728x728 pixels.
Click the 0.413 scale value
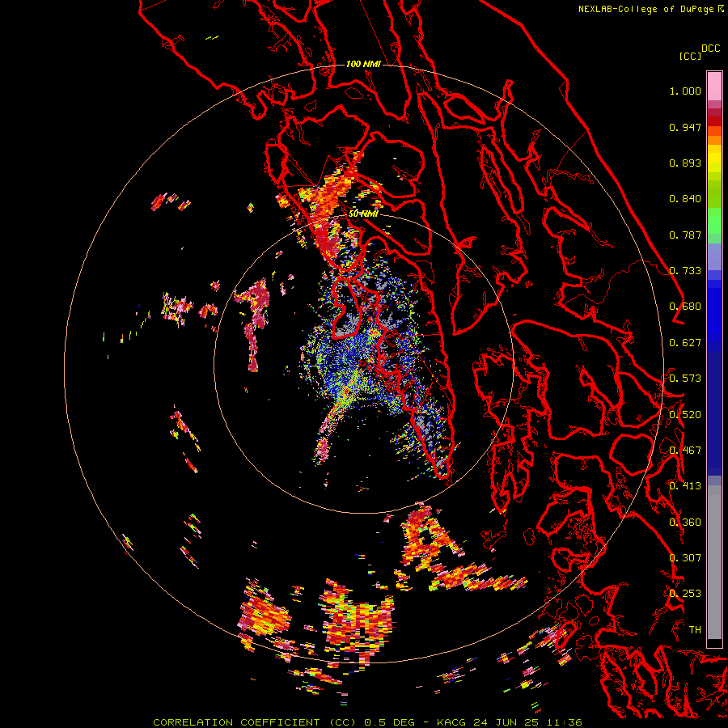coord(685,486)
